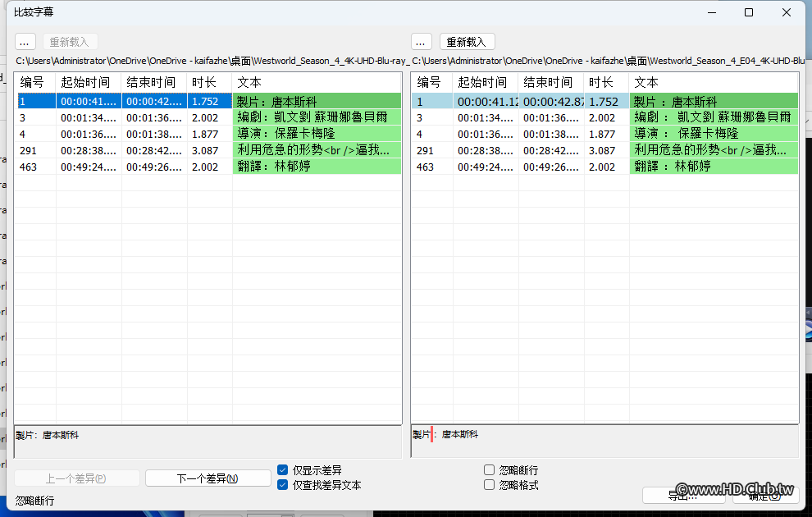
Task: Select right row 463 text 翻譯 ：林郁婷
Action: click(x=714, y=167)
